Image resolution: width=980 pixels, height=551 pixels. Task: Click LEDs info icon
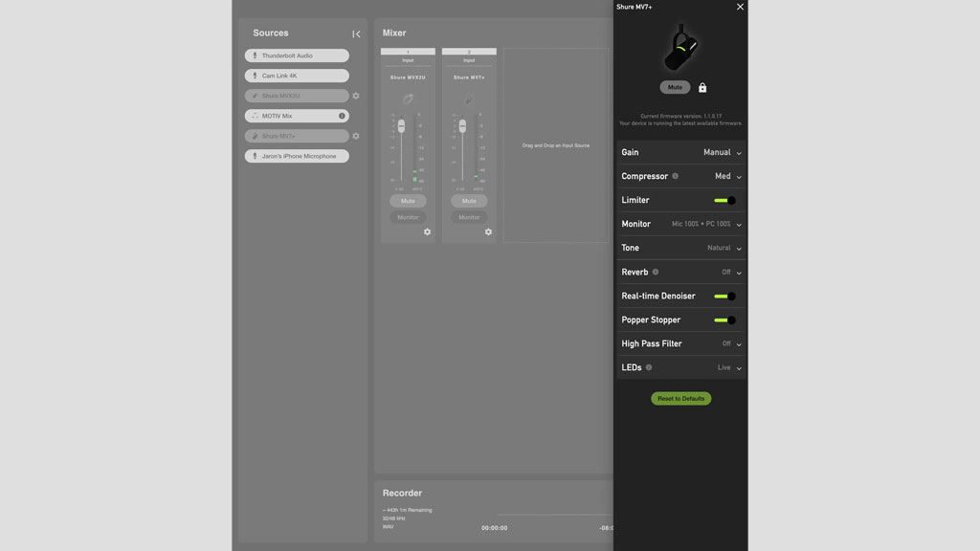tap(649, 367)
